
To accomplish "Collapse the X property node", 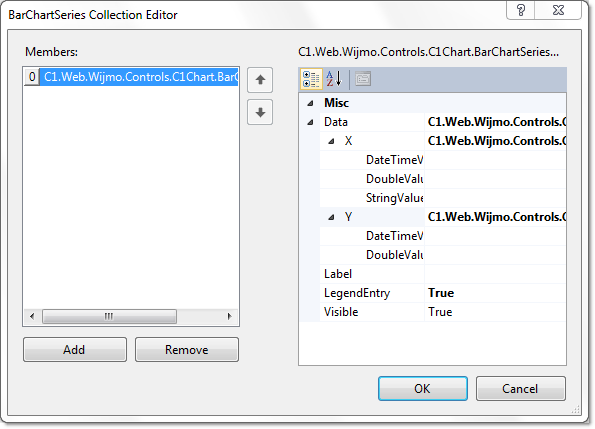I will tap(331, 141).
